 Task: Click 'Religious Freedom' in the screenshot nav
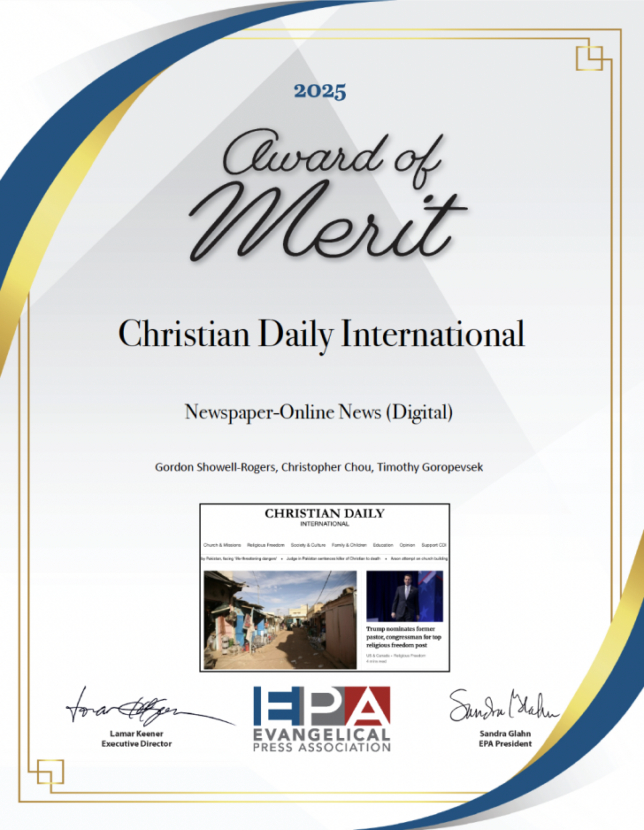click(265, 545)
